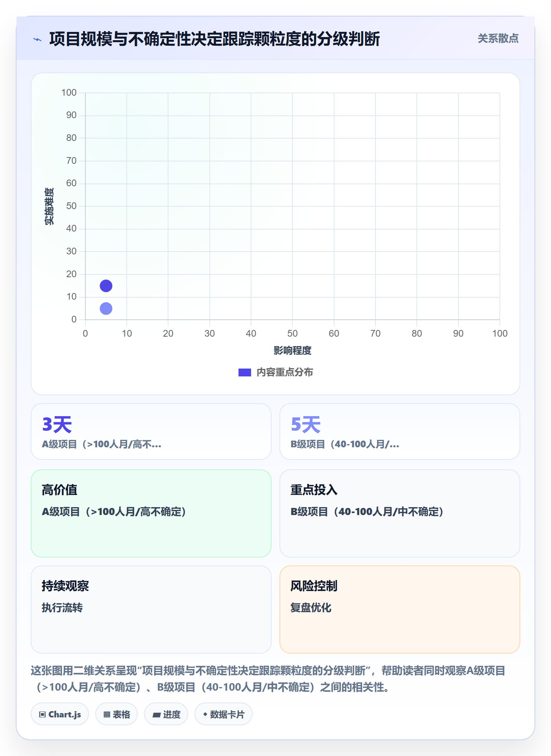Click the 关系散点 label in the header

pyautogui.click(x=498, y=39)
